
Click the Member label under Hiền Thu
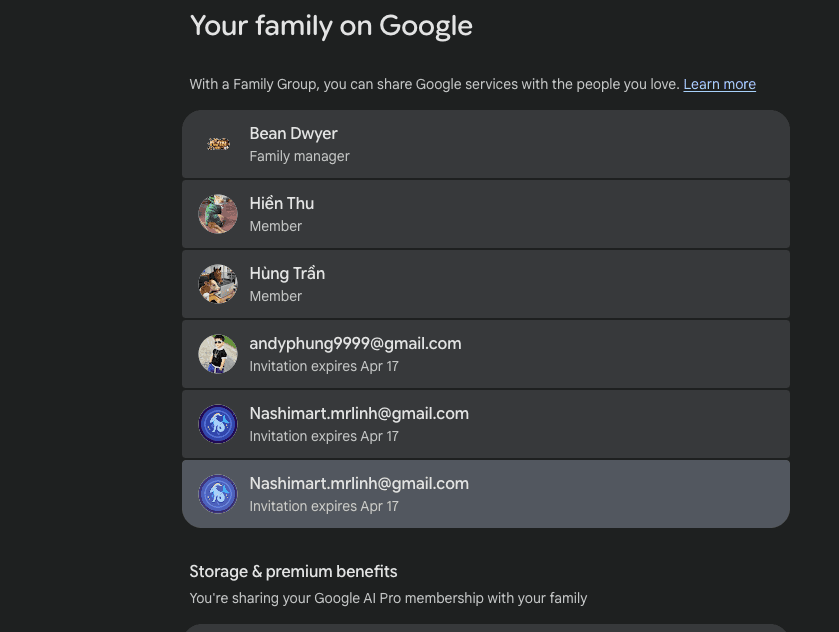click(x=275, y=226)
